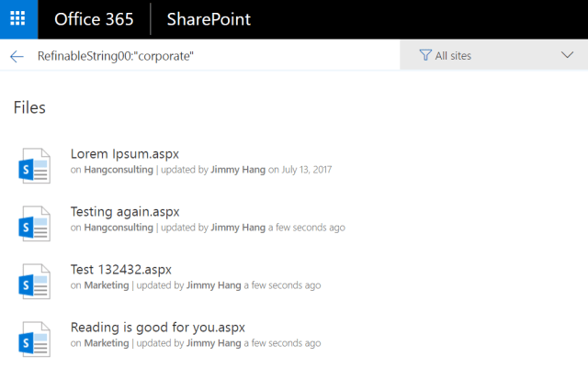Click the Lorem Ipsum.aspx file icon
This screenshot has height=368, width=588.
(34, 164)
